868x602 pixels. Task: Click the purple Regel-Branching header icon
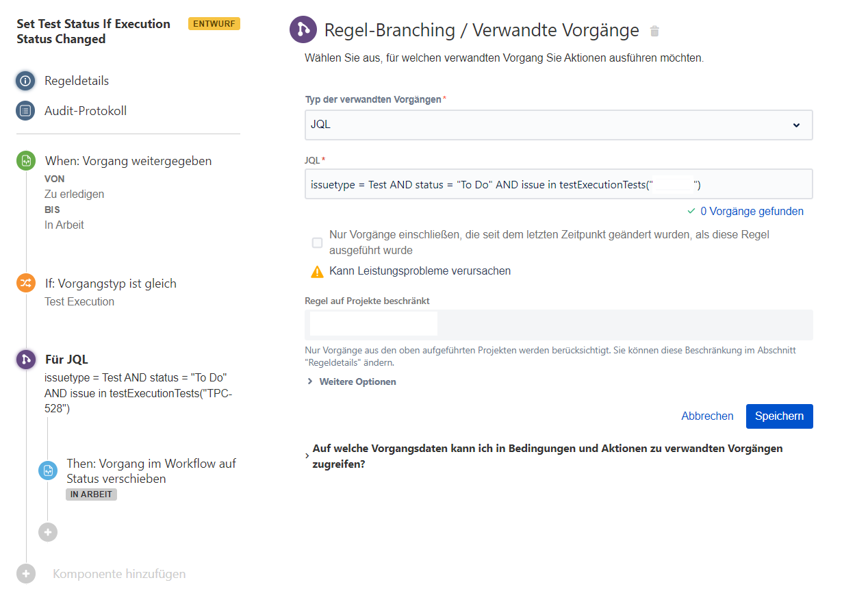click(x=303, y=30)
